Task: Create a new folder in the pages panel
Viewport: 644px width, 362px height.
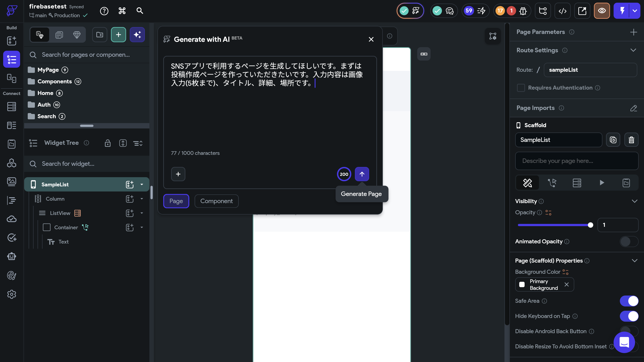Action: (x=100, y=35)
